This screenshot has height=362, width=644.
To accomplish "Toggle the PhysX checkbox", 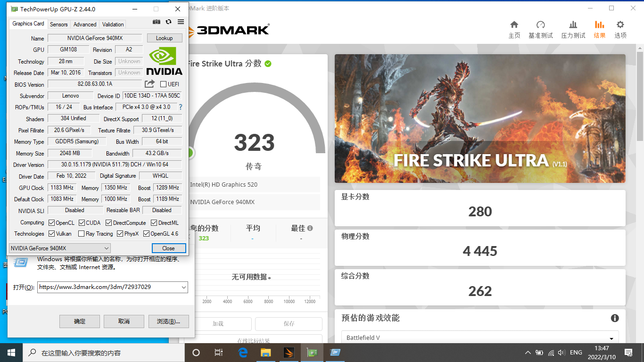I will 120,233.
